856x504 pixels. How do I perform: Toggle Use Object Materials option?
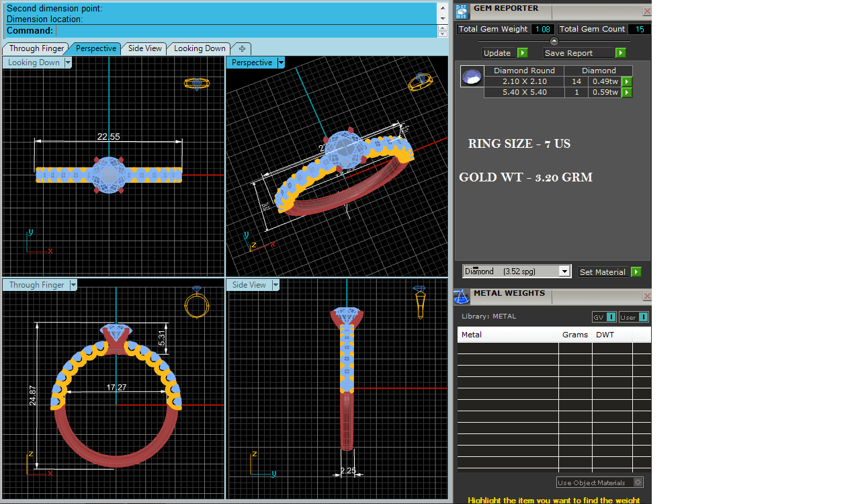tap(638, 482)
